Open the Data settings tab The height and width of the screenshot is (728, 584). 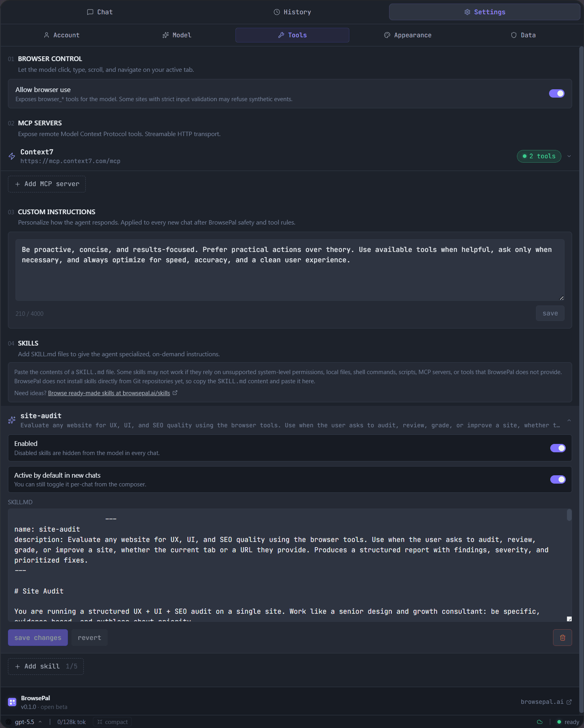point(523,35)
